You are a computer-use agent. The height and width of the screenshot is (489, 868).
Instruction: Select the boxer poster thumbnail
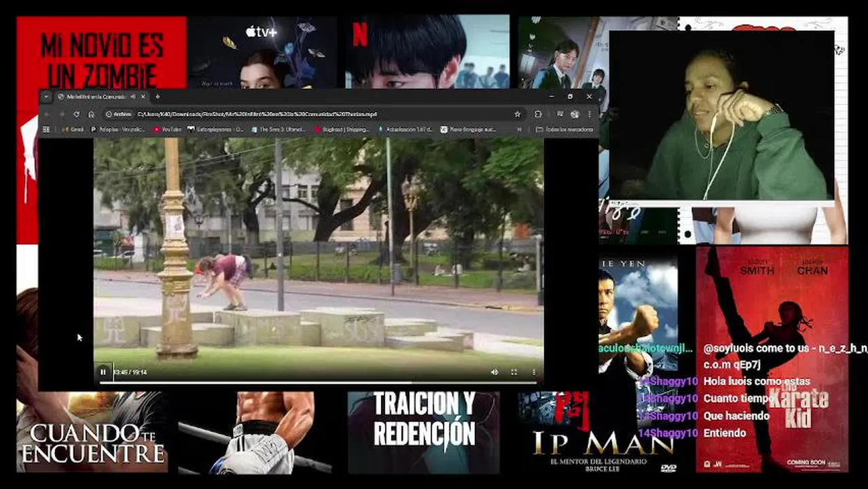click(255, 432)
